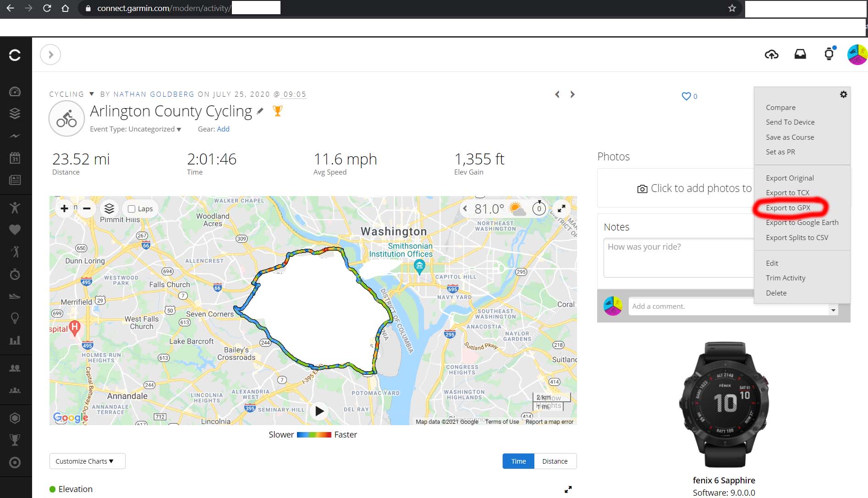Open the heart health icon in sidebar
The height and width of the screenshot is (498, 868).
click(15, 230)
